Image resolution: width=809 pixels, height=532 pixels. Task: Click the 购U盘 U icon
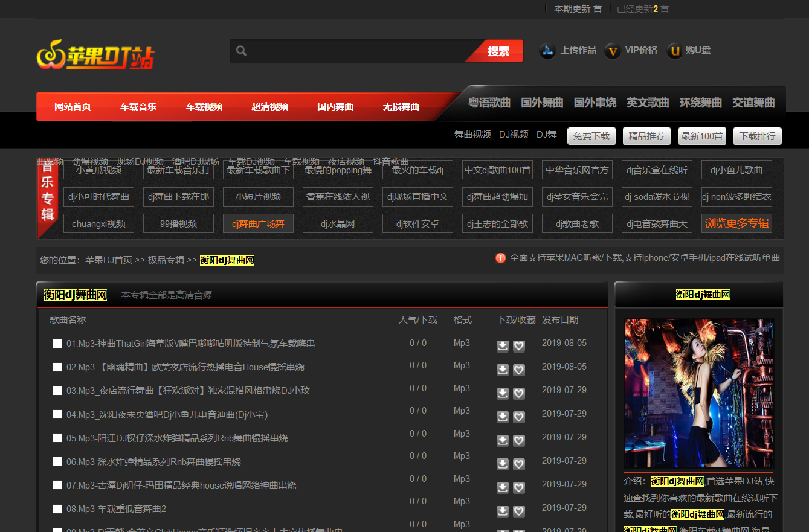(674, 51)
